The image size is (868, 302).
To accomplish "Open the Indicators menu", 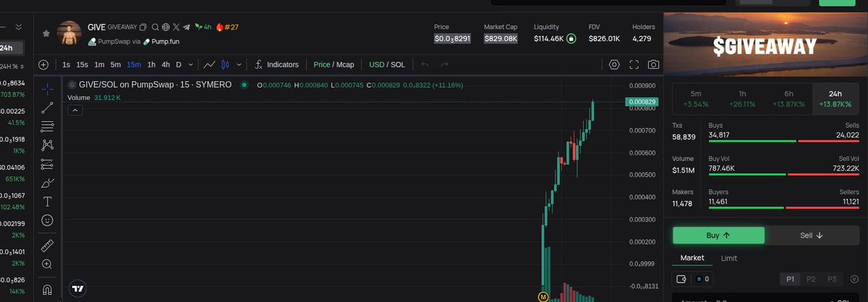I will click(x=276, y=64).
